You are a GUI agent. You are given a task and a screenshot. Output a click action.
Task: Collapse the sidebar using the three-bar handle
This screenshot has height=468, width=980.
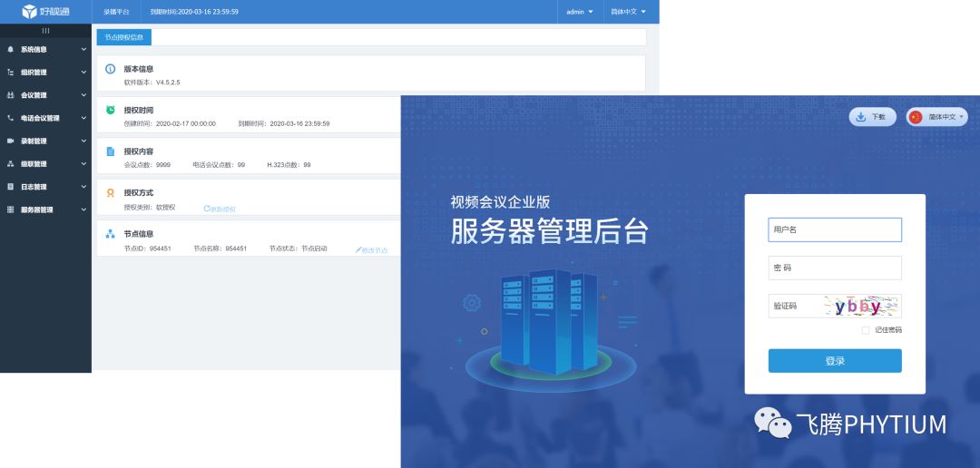pyautogui.click(x=45, y=31)
